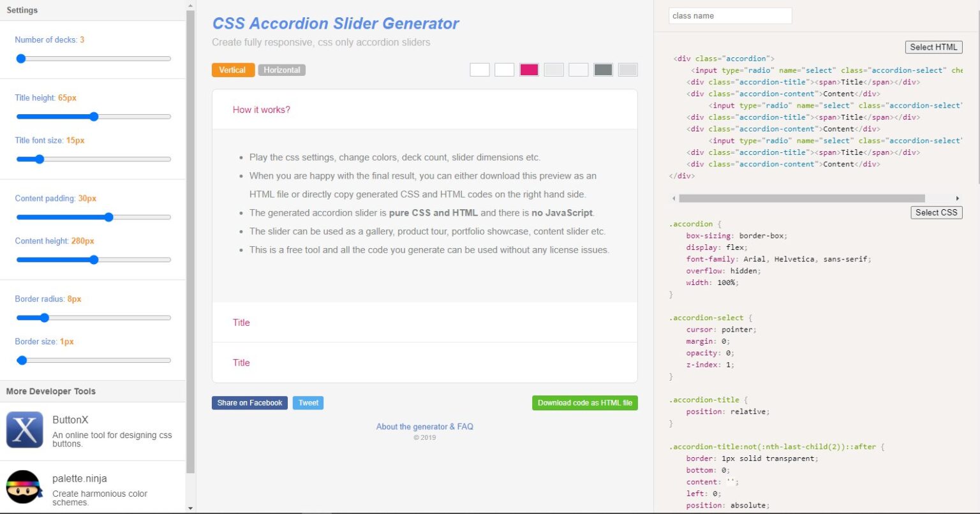Expand the bottom 'Title' accordion section
This screenshot has width=980, height=514.
point(241,363)
